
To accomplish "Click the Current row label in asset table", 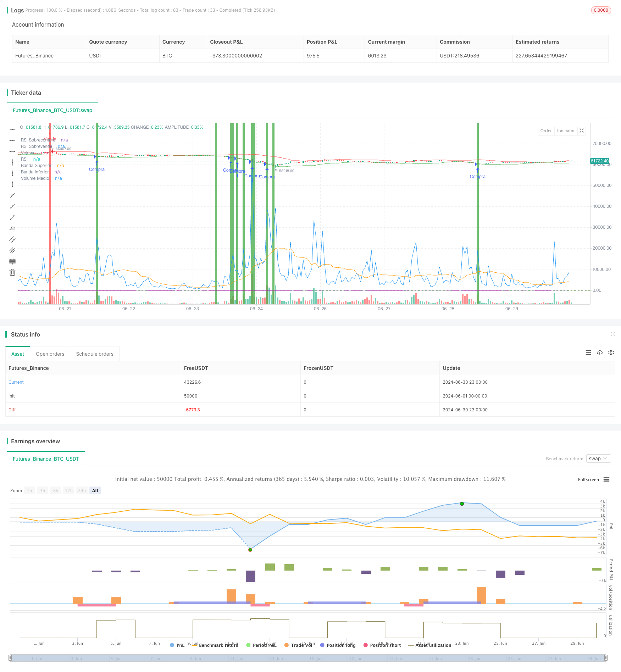I will tap(16, 382).
